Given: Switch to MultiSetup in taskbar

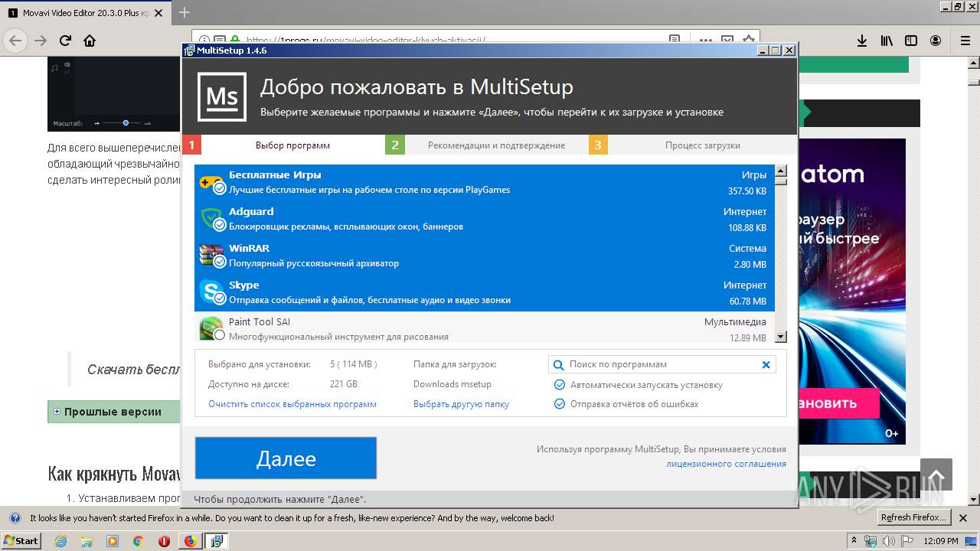Looking at the screenshot, I should [x=217, y=541].
